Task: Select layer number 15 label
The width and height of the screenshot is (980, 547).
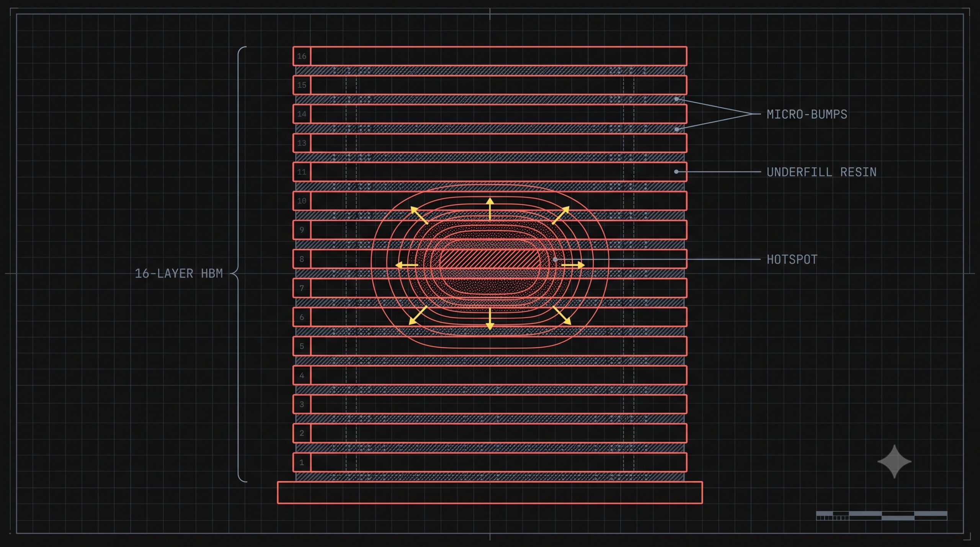Action: pyautogui.click(x=302, y=85)
